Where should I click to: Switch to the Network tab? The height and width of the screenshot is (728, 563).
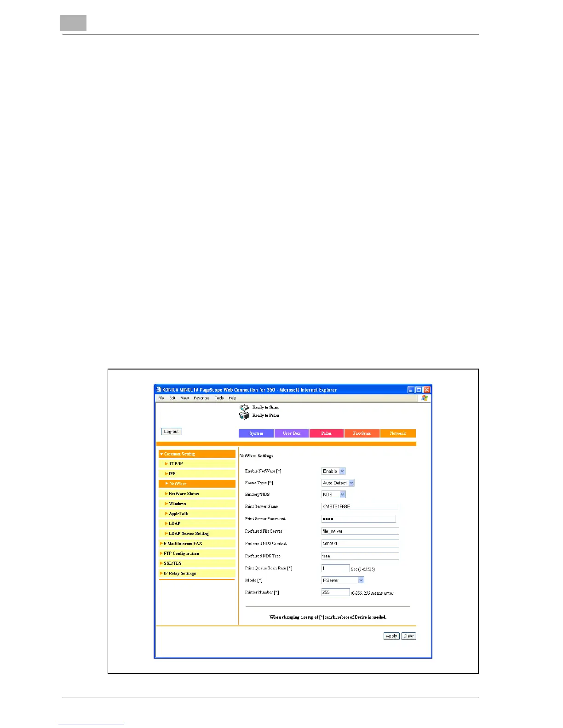coord(398,433)
